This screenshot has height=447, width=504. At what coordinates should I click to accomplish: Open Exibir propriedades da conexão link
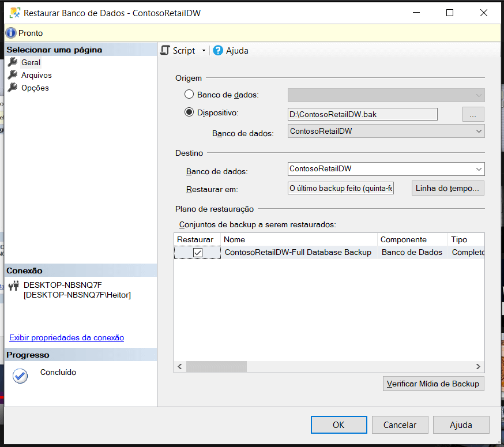pos(66,337)
